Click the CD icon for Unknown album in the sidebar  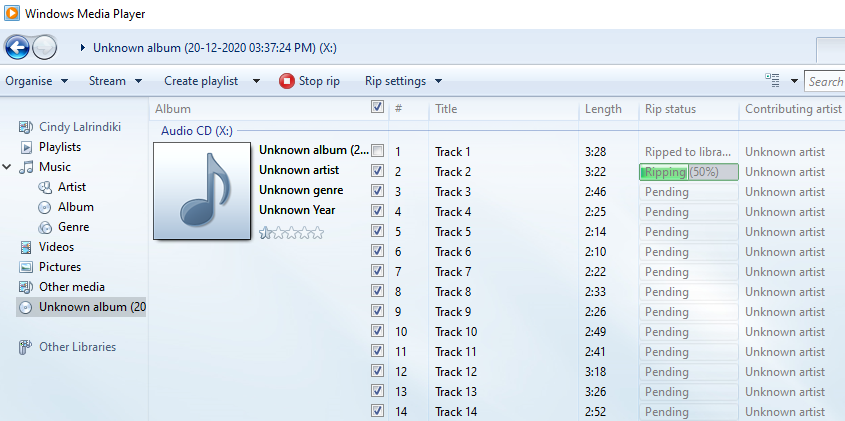(26, 307)
